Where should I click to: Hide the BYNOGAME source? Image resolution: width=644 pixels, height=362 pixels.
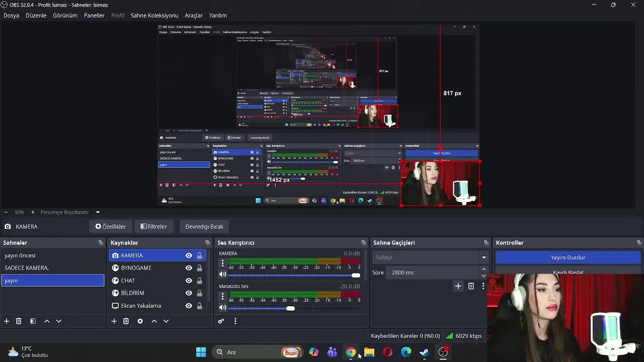tap(189, 268)
